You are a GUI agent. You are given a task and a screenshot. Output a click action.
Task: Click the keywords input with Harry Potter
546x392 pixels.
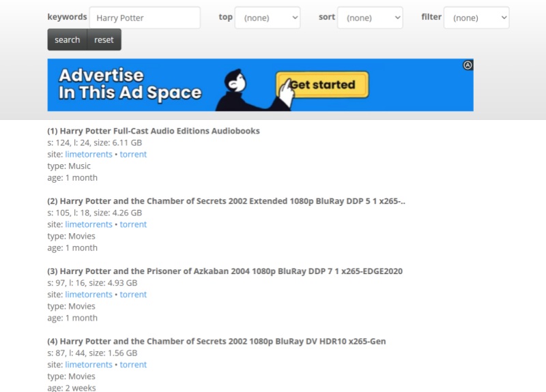tap(145, 18)
